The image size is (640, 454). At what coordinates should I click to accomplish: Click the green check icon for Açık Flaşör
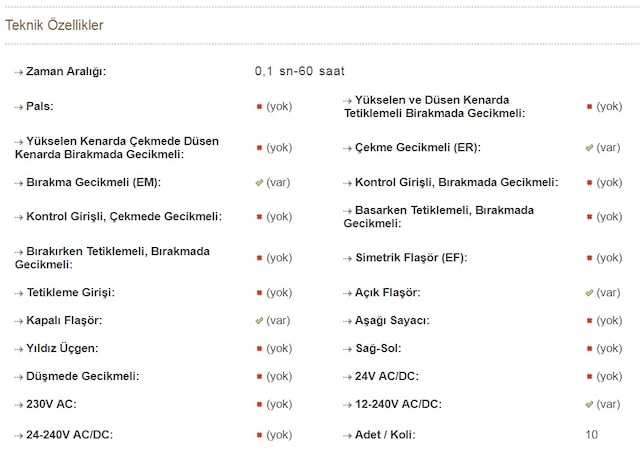coord(589,293)
